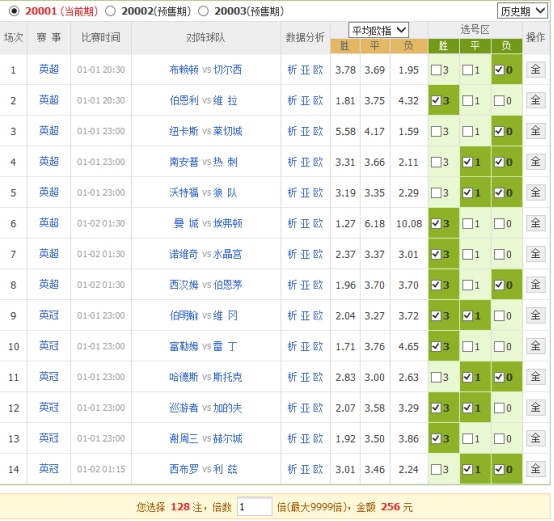Uncheck loss (0) box for match 3
Screen dimensions: 554x521
(x=499, y=131)
